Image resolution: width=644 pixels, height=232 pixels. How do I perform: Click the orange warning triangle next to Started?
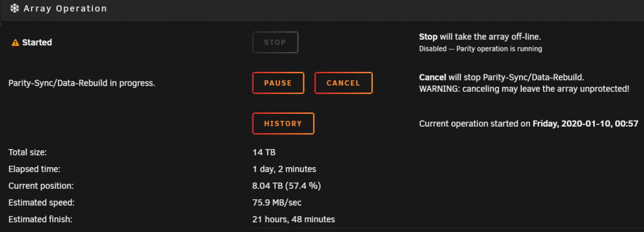[15, 42]
